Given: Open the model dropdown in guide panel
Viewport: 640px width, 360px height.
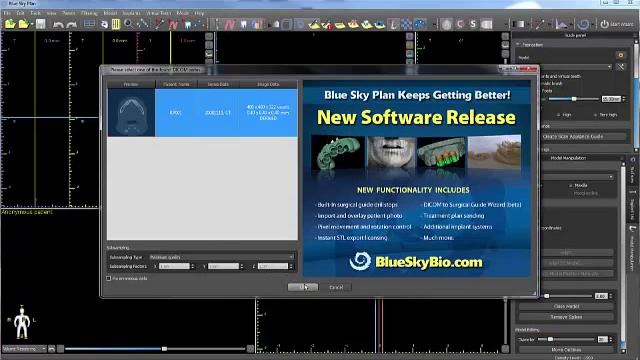Looking at the screenshot, I should coord(576,67).
